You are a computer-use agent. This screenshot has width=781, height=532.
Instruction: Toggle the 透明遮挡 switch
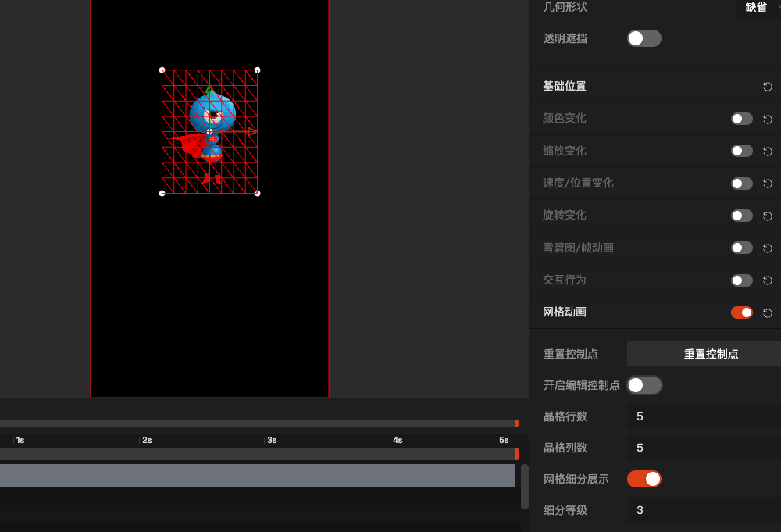click(644, 38)
